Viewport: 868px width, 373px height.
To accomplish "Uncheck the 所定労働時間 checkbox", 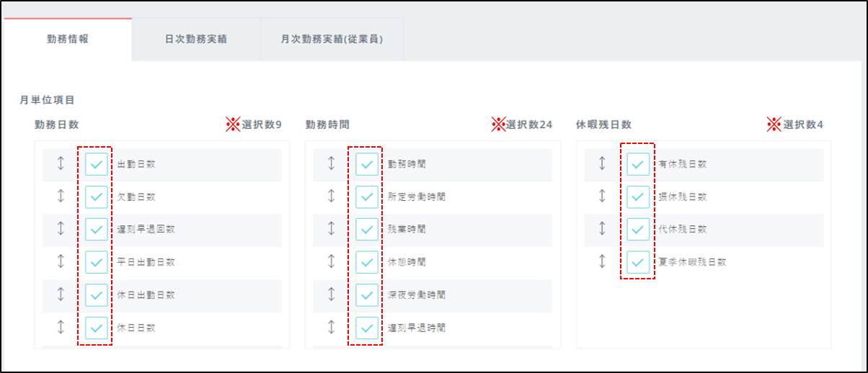I will tap(367, 197).
